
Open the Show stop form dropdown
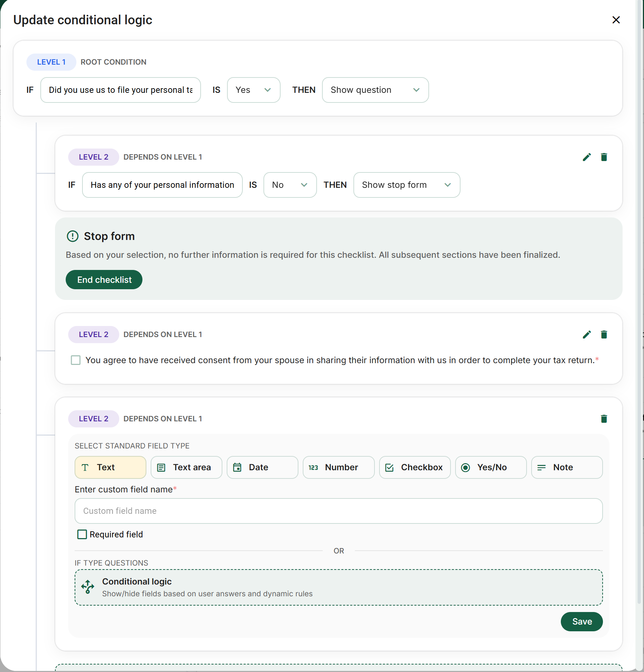406,185
